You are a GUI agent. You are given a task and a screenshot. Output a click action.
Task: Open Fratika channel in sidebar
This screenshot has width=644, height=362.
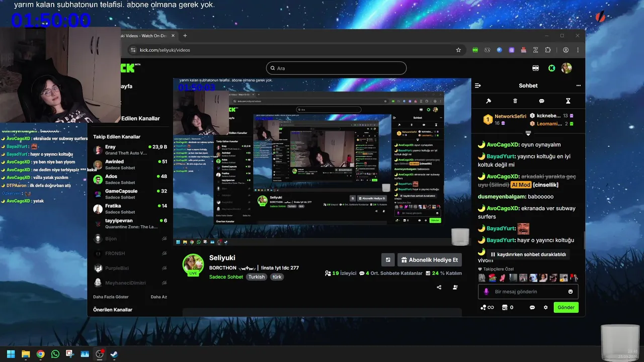(x=130, y=209)
